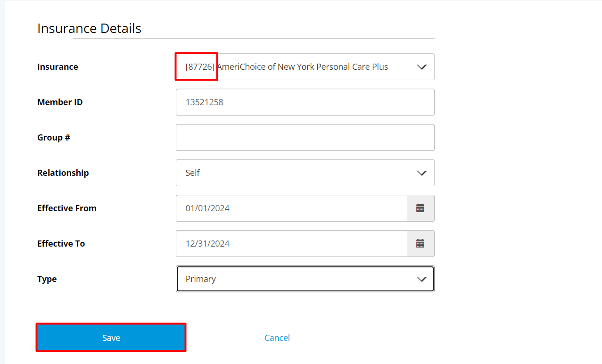Cancel editing via the Cancel link
This screenshot has width=602, height=364.
point(277,338)
